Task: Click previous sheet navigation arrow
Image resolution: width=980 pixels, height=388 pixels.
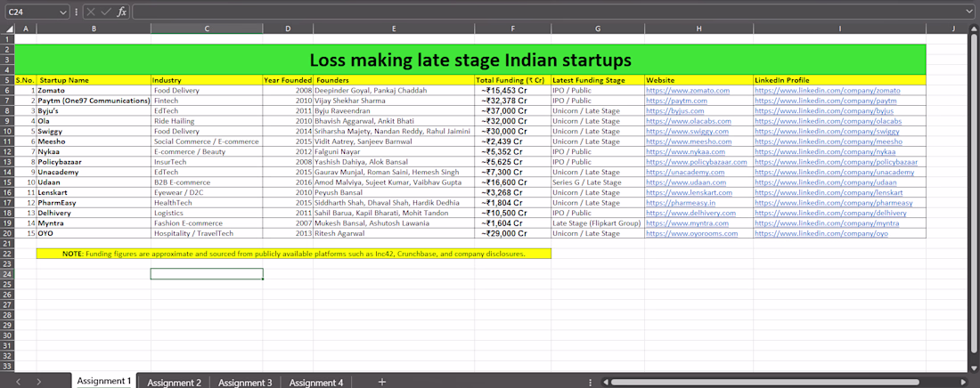Action: tap(18, 382)
